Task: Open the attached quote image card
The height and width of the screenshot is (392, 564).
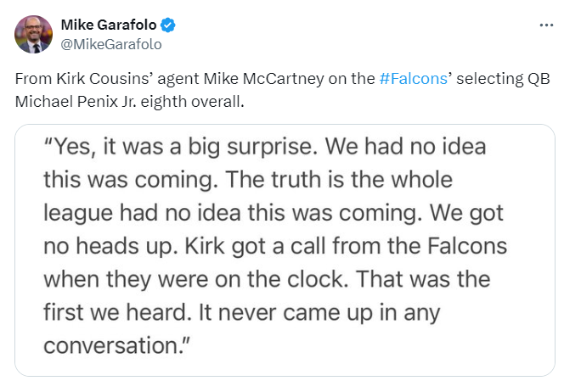Action: [285, 250]
